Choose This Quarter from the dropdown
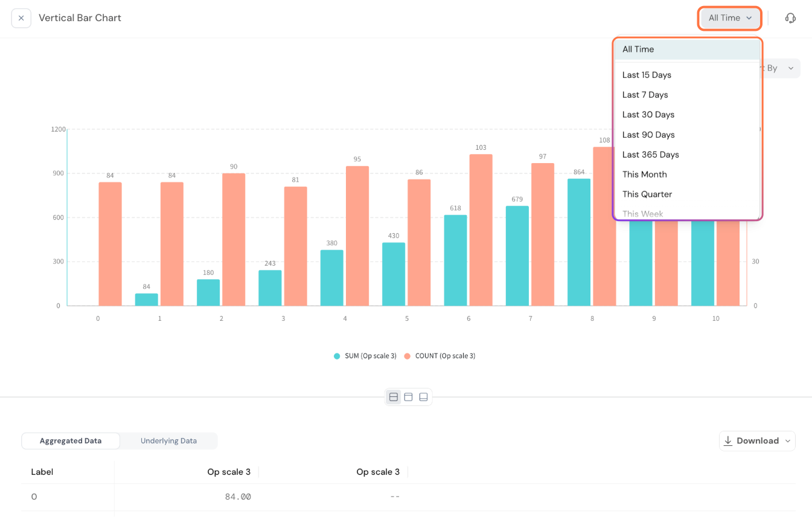 click(x=647, y=194)
